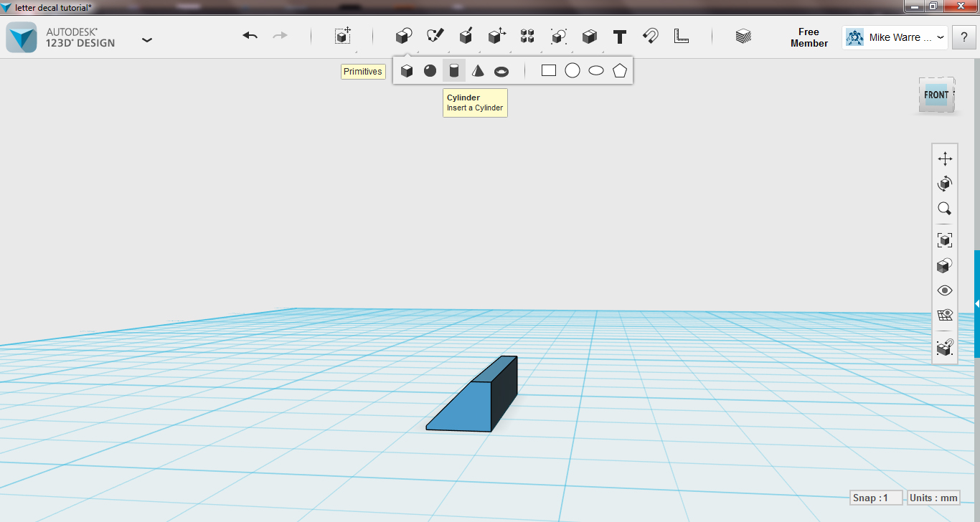Choose the Polygon sketch primitive
The width and height of the screenshot is (980, 522).
(620, 70)
